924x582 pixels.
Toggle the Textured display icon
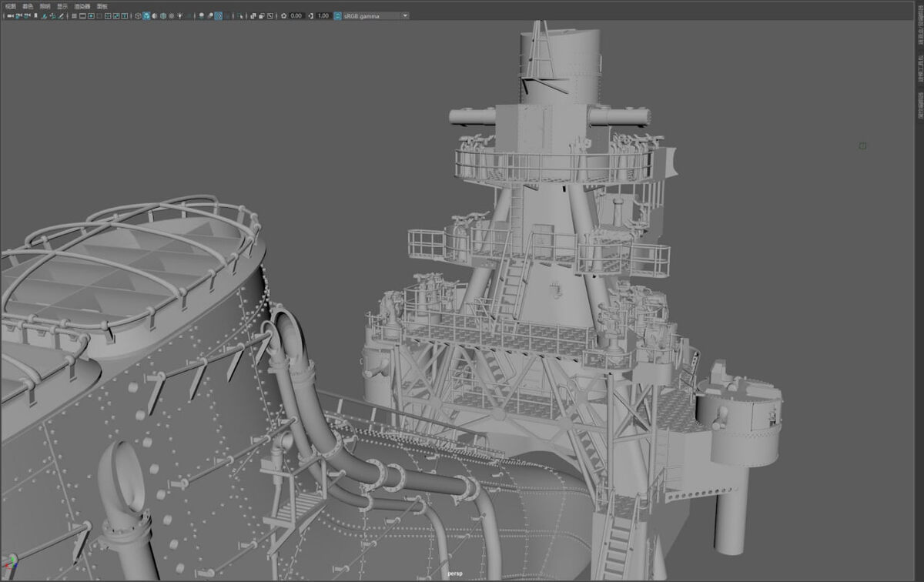[x=171, y=15]
